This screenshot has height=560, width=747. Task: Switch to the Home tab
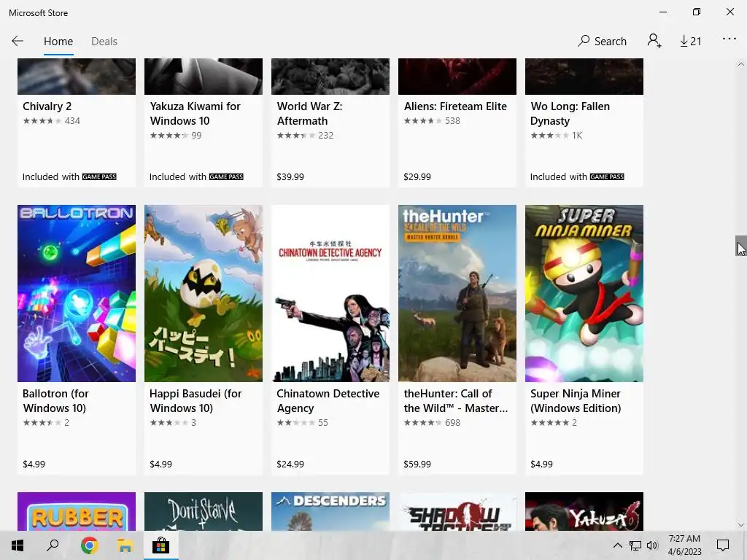pos(58,42)
